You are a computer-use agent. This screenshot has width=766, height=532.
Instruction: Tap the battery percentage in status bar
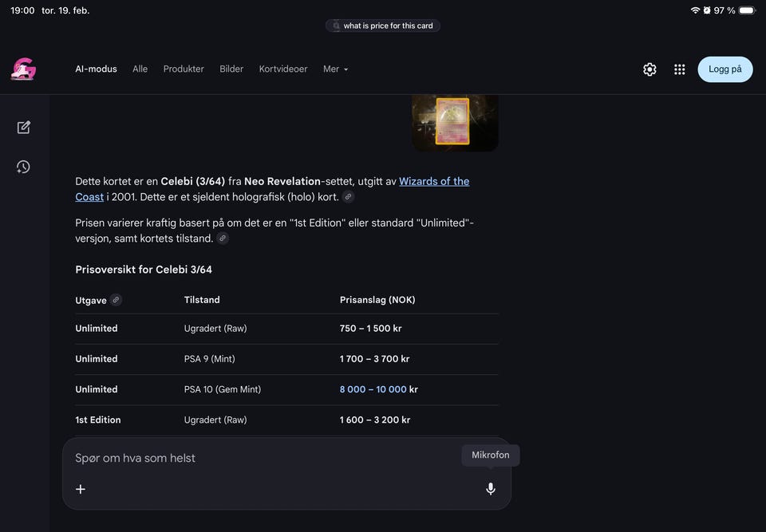point(724,10)
